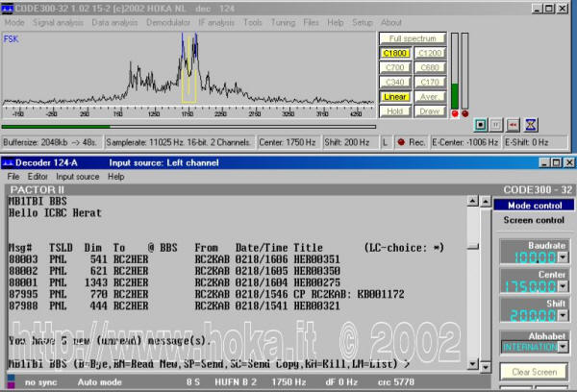577x392 pixels.
Task: Enable the Draw option
Action: pos(430,111)
